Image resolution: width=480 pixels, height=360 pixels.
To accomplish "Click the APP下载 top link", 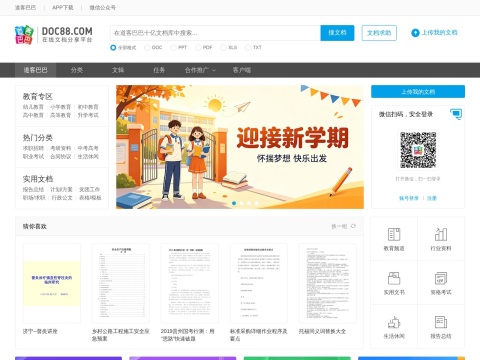I will [x=63, y=7].
